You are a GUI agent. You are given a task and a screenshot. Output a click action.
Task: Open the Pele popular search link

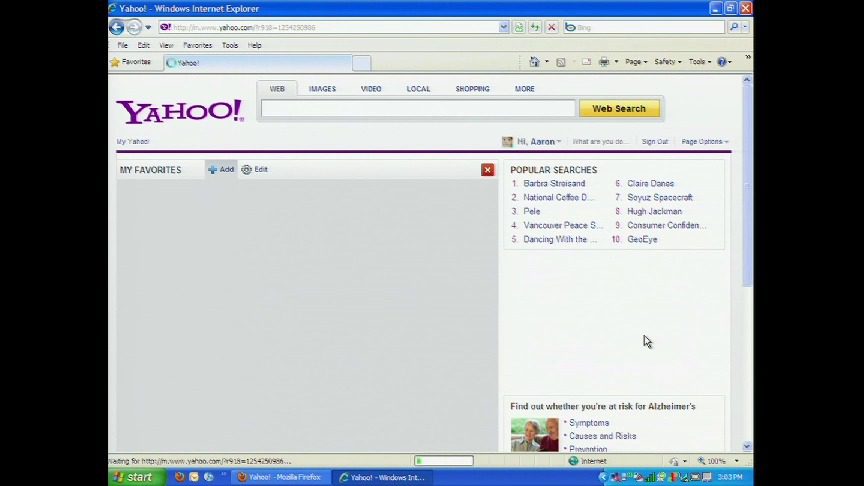coord(532,212)
